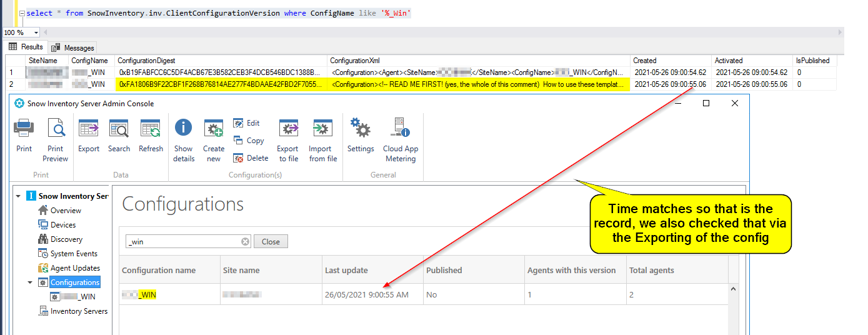Sort by Total agents column
Screen dimensions: 868x335
pyautogui.click(x=677, y=271)
